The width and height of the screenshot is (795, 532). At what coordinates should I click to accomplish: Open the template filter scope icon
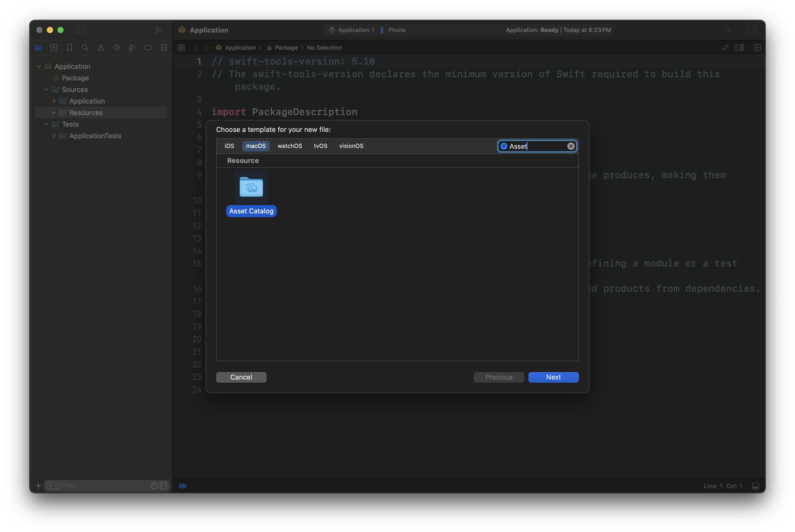point(504,146)
